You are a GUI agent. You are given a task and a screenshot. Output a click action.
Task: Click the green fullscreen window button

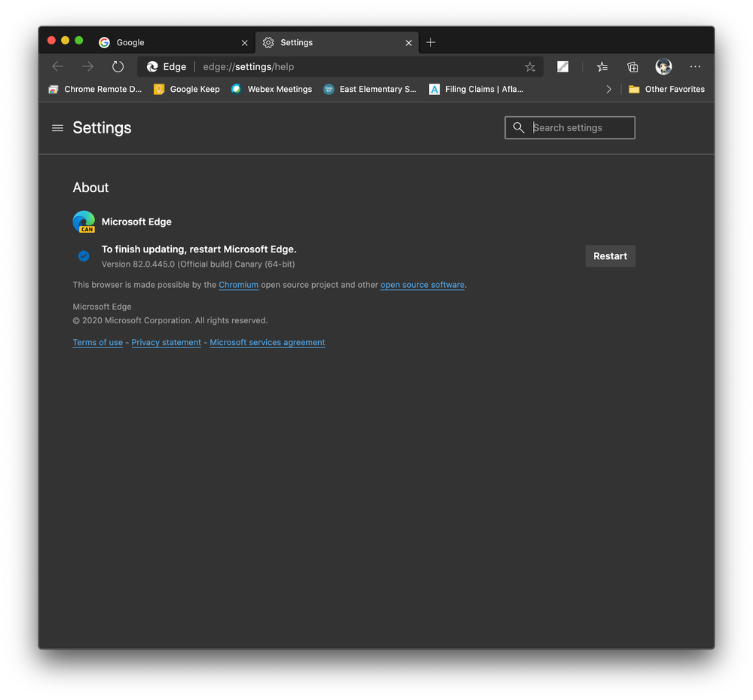pos(79,41)
